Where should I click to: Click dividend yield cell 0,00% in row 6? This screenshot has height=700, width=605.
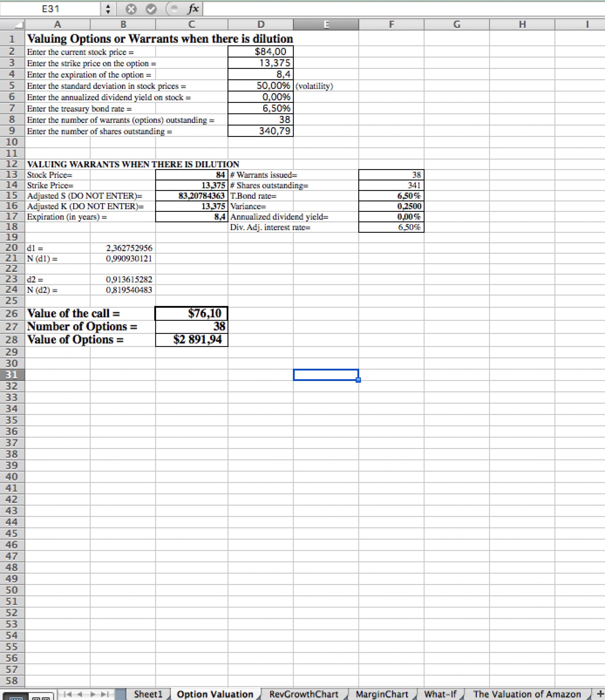pos(260,97)
